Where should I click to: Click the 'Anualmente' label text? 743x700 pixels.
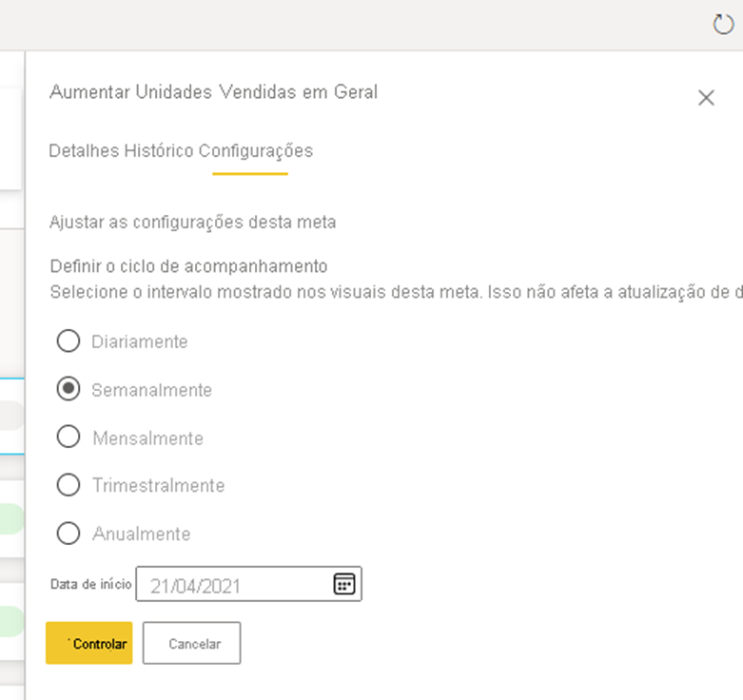coord(141,535)
